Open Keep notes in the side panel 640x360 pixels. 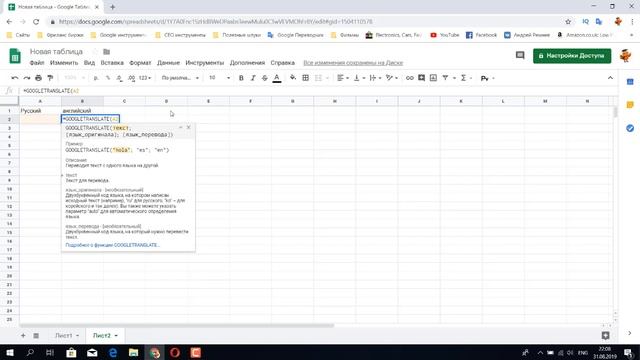point(630,105)
